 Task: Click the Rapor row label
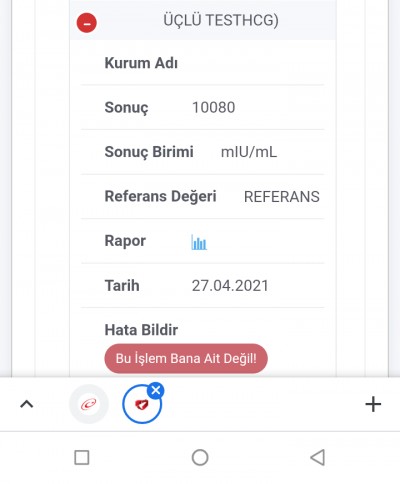pyautogui.click(x=125, y=241)
